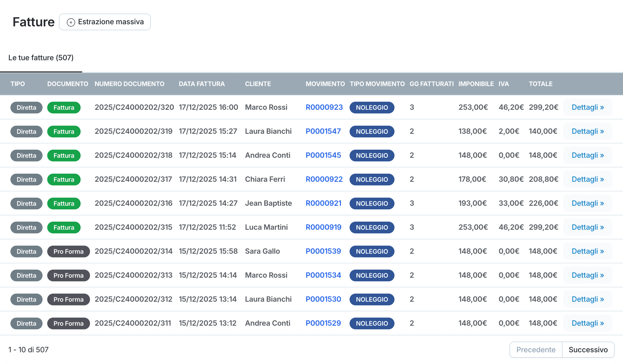623x364 pixels.
Task: View Dettagli for invoice 2025/C24000202/320
Action: click(587, 107)
